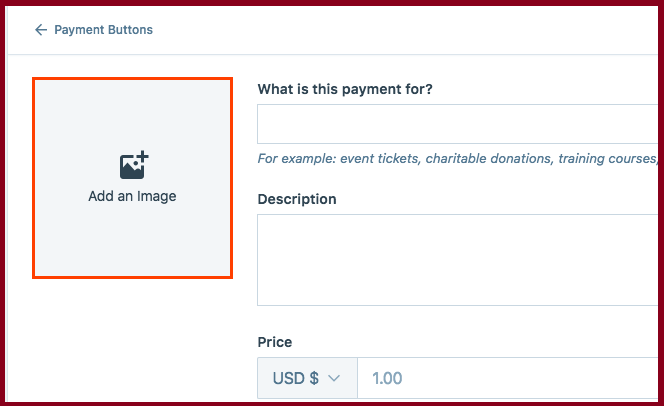
Task: Click inside the Description text area
Action: (x=457, y=260)
